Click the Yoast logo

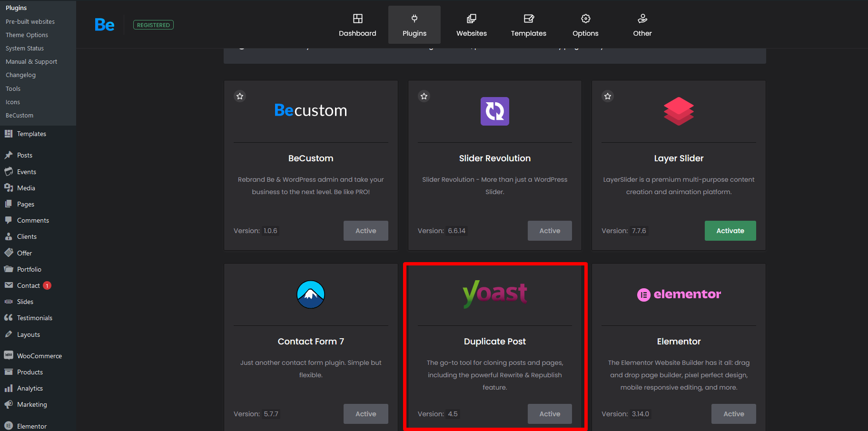(495, 294)
